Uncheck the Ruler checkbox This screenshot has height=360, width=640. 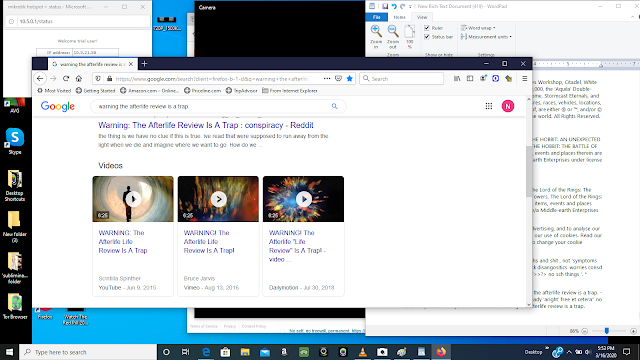[427, 28]
